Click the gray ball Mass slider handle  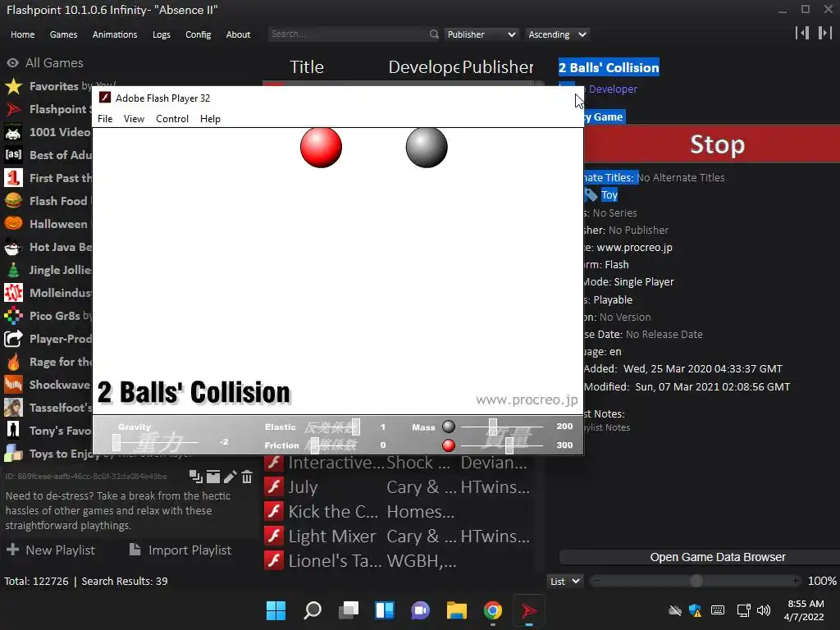tap(493, 427)
